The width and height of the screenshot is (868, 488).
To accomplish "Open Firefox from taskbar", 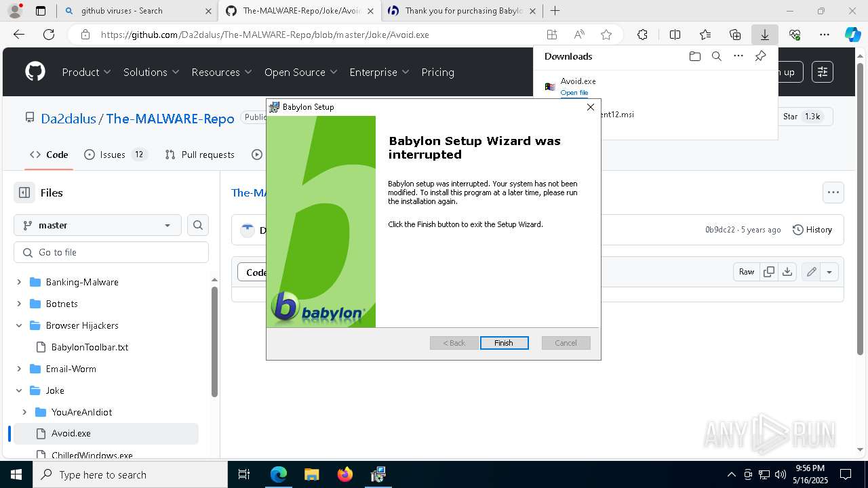I will (345, 474).
